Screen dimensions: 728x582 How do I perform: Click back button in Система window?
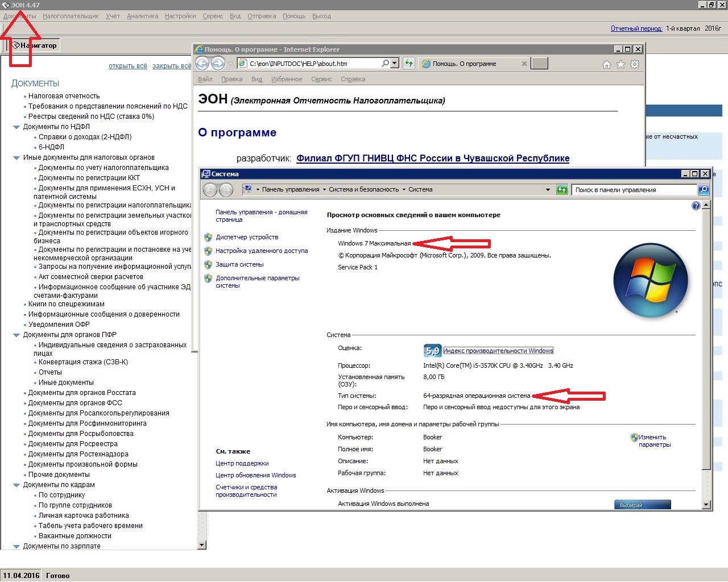click(210, 190)
